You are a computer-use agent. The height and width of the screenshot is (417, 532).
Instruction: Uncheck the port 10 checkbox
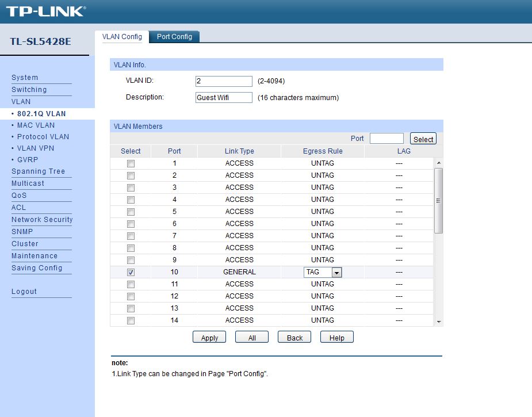131,273
